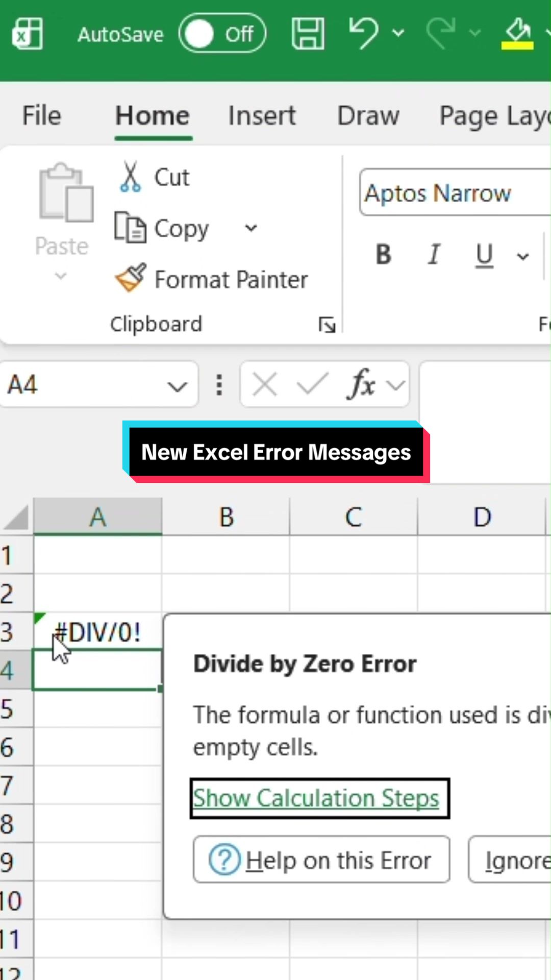The image size is (551, 980).
Task: Click the Enter checkmark formula icon
Action: tap(312, 384)
